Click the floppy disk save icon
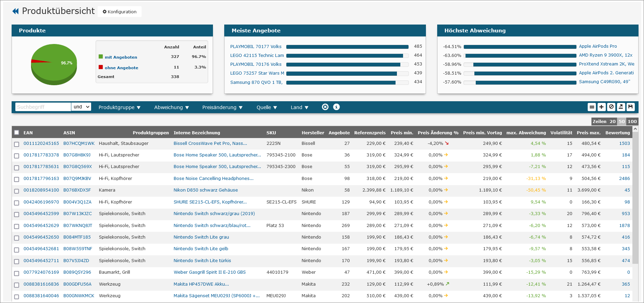644x303 pixels. tap(630, 107)
